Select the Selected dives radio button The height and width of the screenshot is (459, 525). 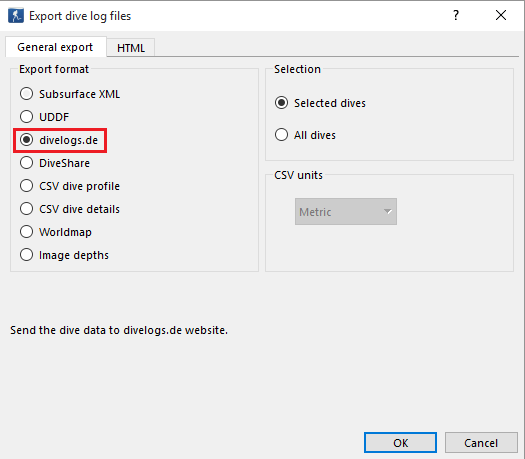pyautogui.click(x=281, y=103)
